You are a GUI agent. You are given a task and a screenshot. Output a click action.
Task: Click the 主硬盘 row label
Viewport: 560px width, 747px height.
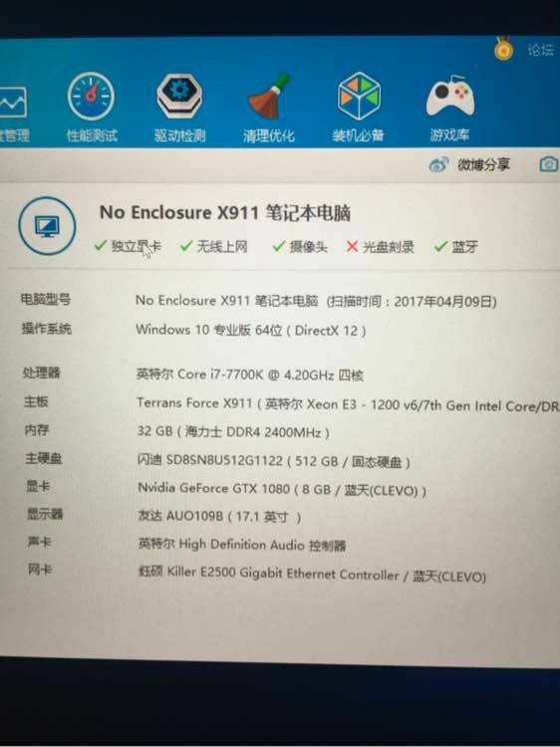coord(44,459)
